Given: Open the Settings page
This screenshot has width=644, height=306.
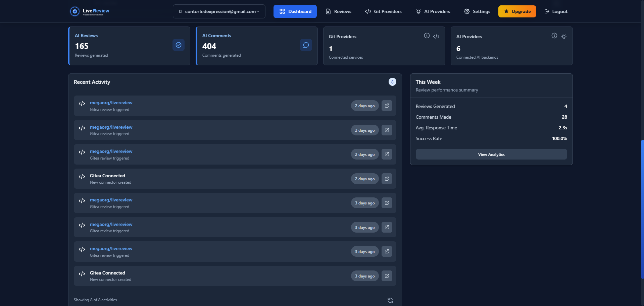Looking at the screenshot, I should pos(477,11).
